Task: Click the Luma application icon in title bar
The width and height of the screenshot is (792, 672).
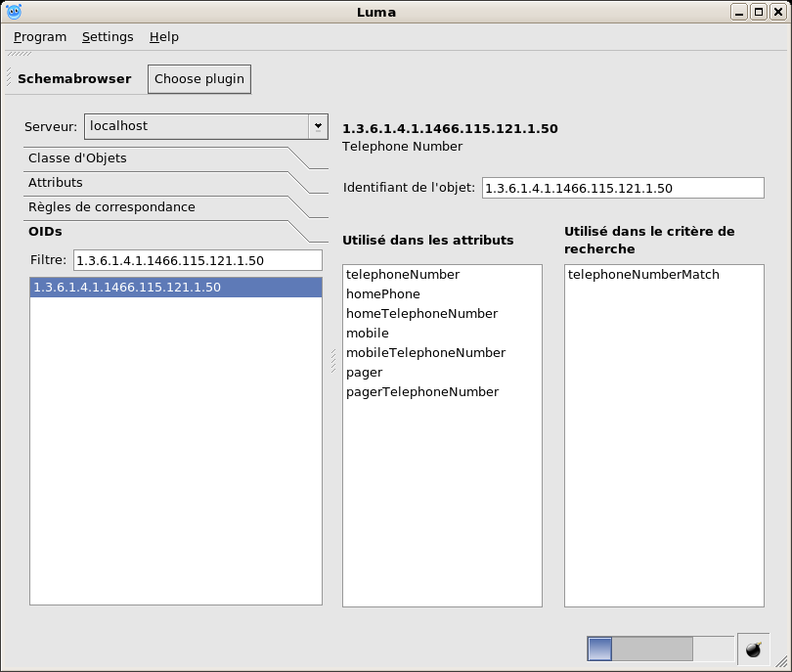Action: point(14,12)
